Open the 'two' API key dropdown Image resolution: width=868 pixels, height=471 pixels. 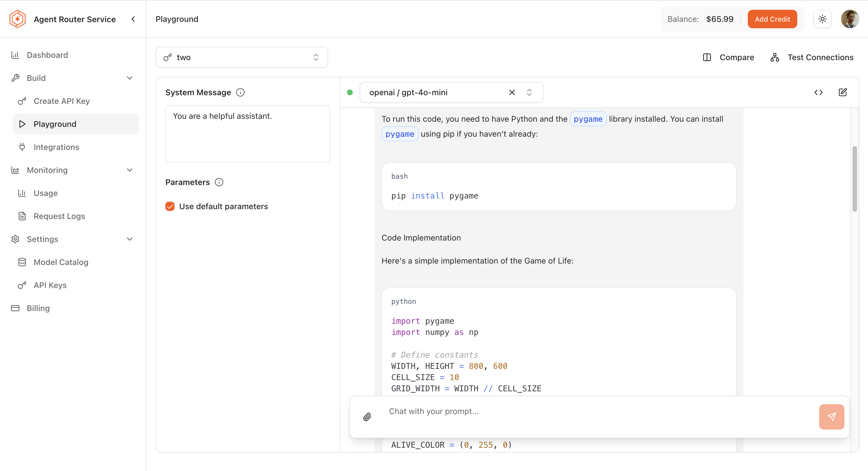pyautogui.click(x=242, y=57)
